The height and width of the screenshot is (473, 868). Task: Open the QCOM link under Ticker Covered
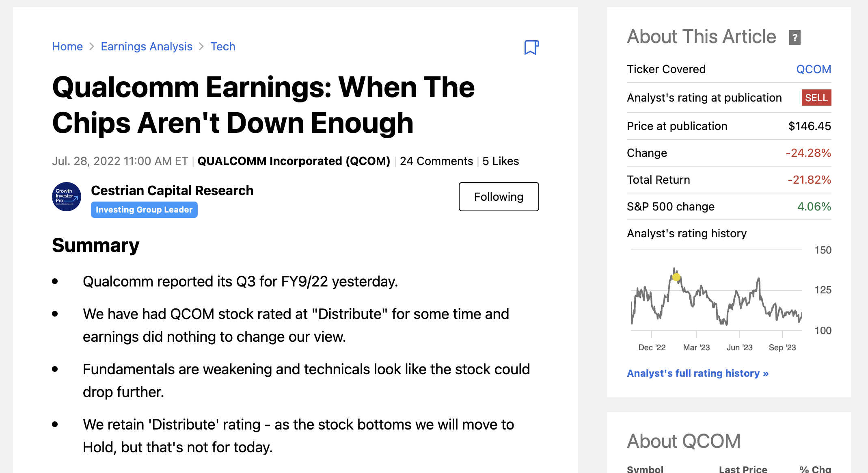coord(813,69)
